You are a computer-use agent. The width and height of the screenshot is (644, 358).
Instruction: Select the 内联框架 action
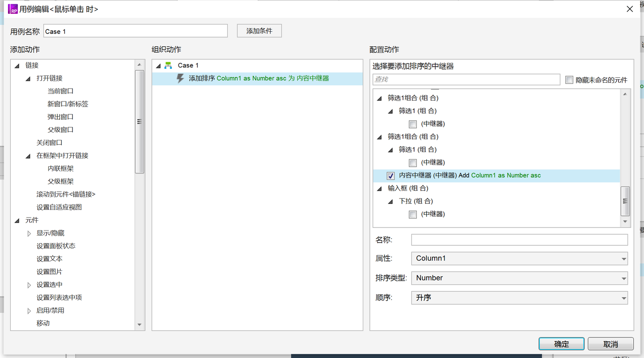coord(60,169)
